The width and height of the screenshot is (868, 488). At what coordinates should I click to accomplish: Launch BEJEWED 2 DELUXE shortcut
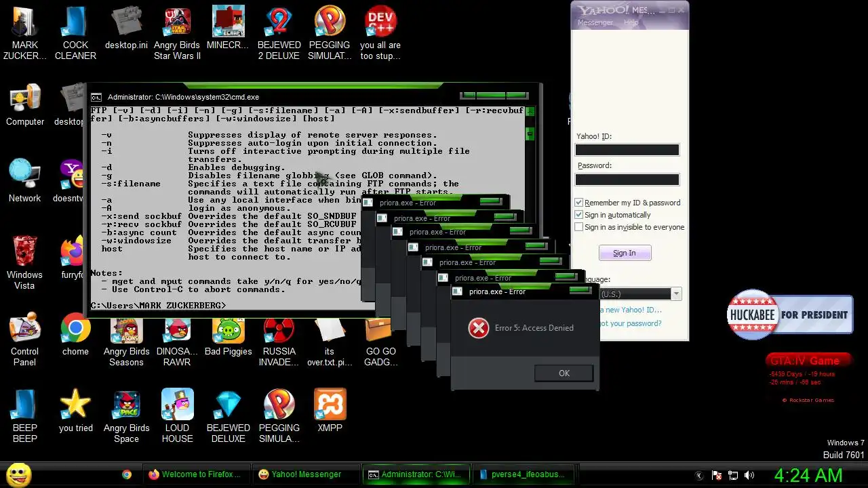(279, 34)
